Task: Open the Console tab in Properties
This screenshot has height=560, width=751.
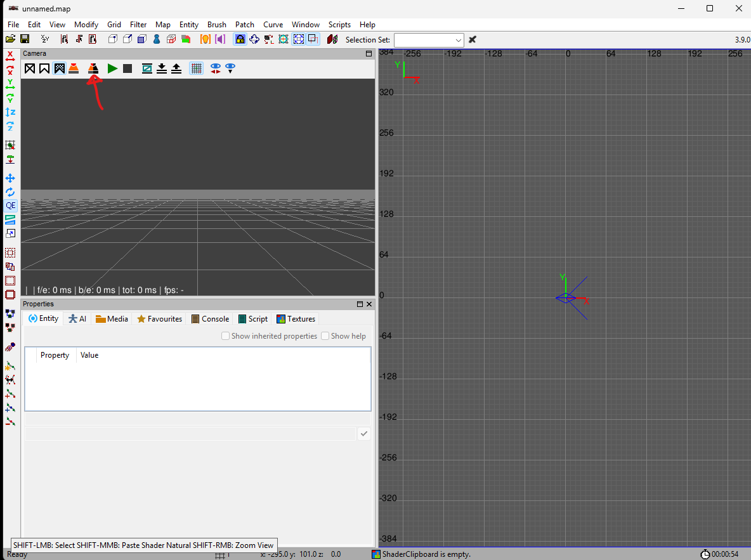Action: click(210, 319)
